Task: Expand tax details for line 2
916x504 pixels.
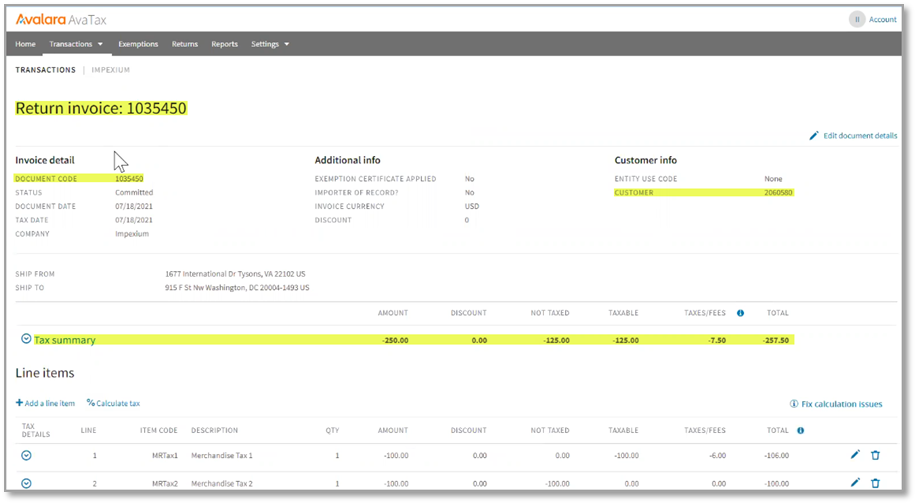Action: point(26,484)
